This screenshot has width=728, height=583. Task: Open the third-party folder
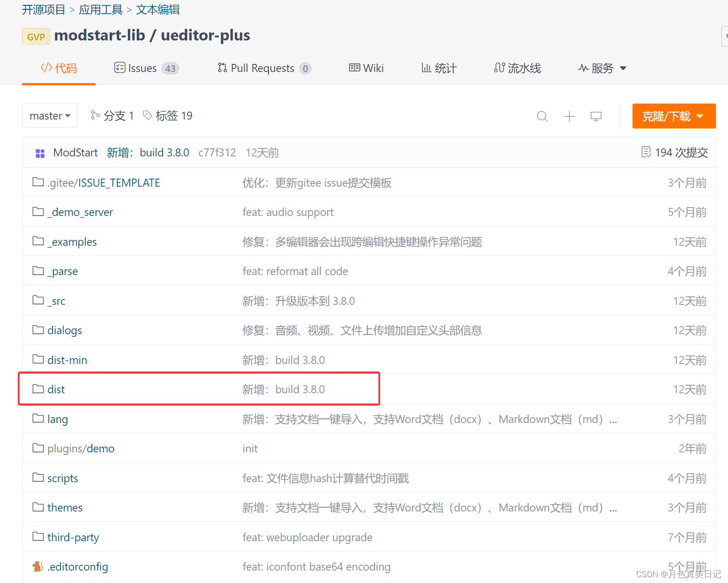coord(73,537)
